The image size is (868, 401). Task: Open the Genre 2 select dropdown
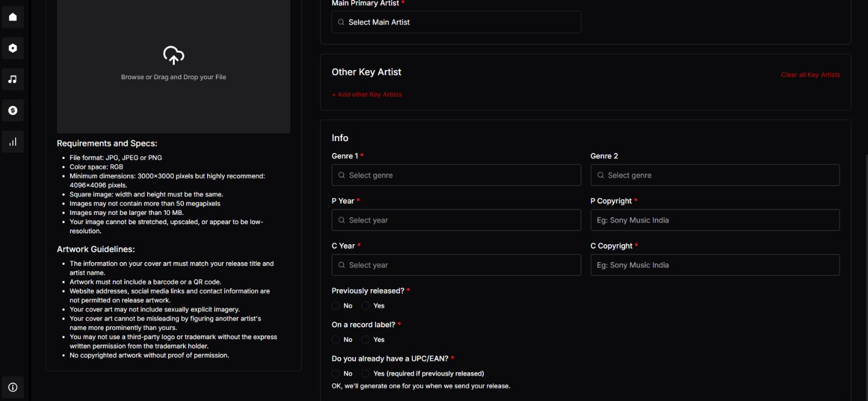714,175
